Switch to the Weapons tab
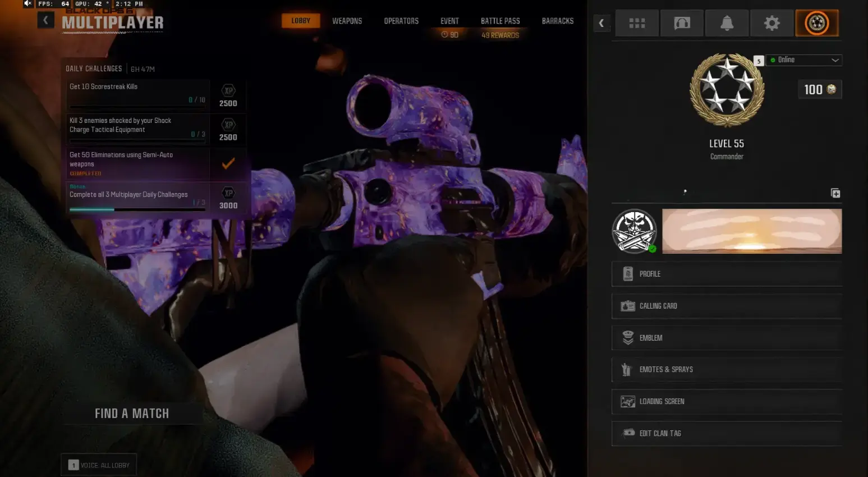The width and height of the screenshot is (868, 477). tap(347, 21)
